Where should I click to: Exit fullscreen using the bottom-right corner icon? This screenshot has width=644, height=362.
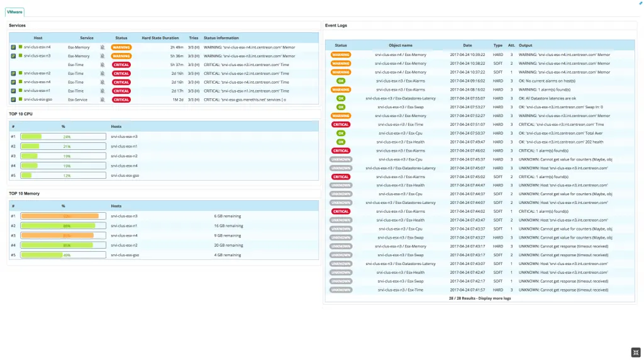[x=636, y=353]
